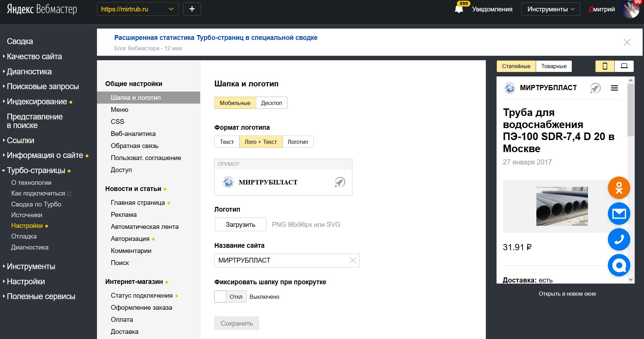Click the "Загрузить" logo upload button
644x339 pixels.
pos(240,224)
